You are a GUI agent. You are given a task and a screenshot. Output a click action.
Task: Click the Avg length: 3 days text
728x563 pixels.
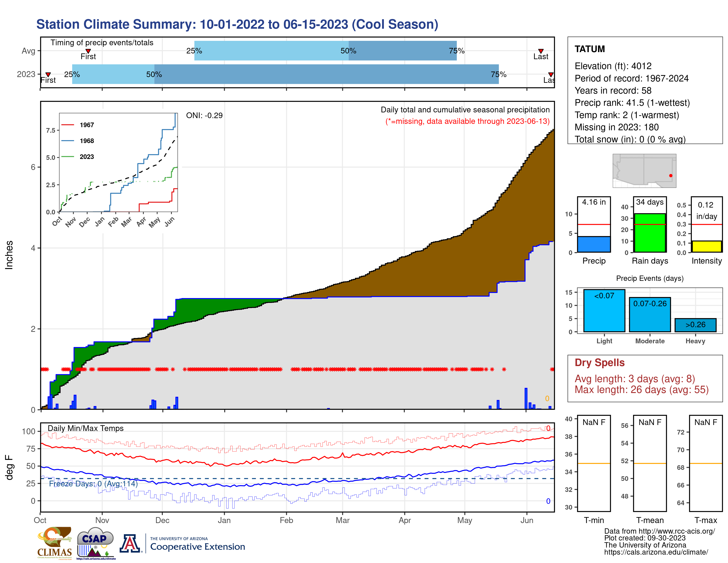click(x=635, y=379)
